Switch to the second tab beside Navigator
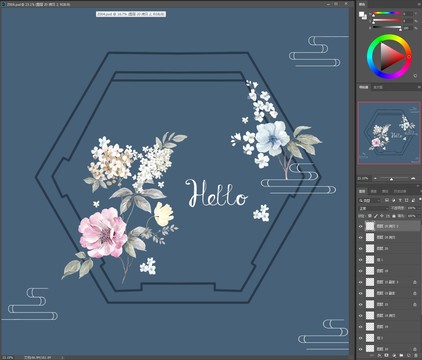Screen dimensions: 422x360 point(378,87)
